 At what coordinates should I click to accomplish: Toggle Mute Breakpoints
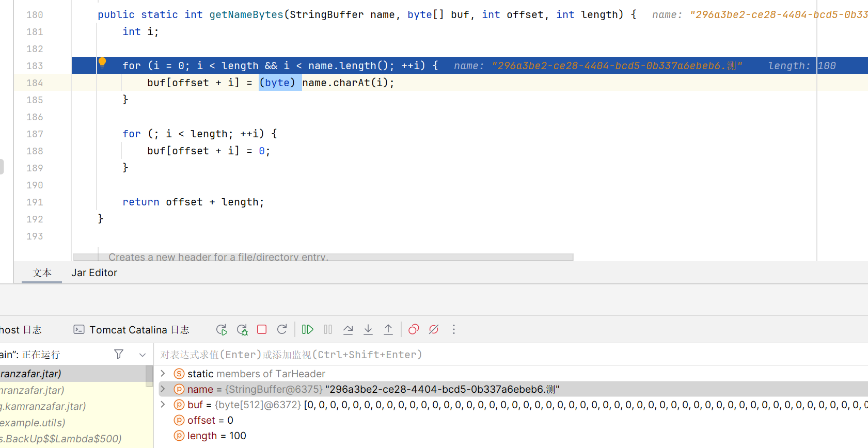click(434, 329)
